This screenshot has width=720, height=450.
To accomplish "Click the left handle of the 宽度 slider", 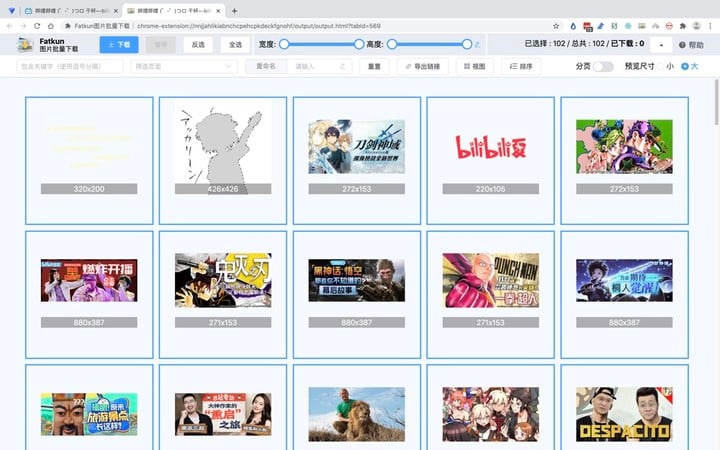I will [284, 44].
